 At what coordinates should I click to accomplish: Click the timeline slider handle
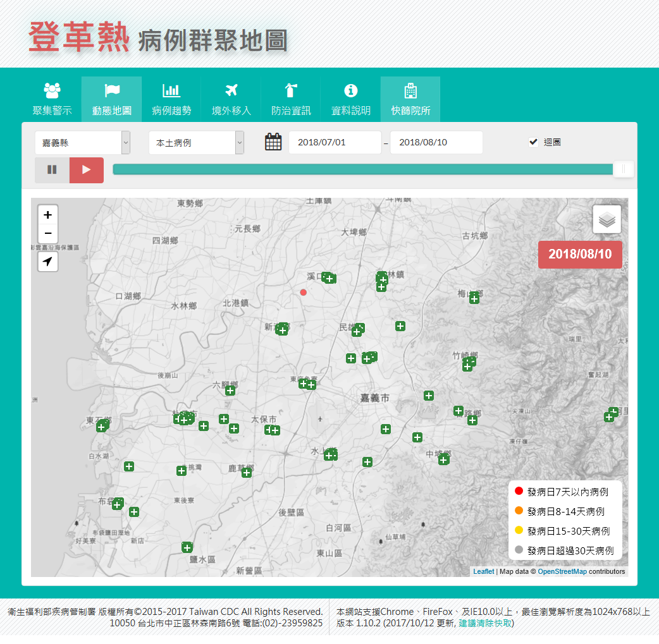point(624,169)
